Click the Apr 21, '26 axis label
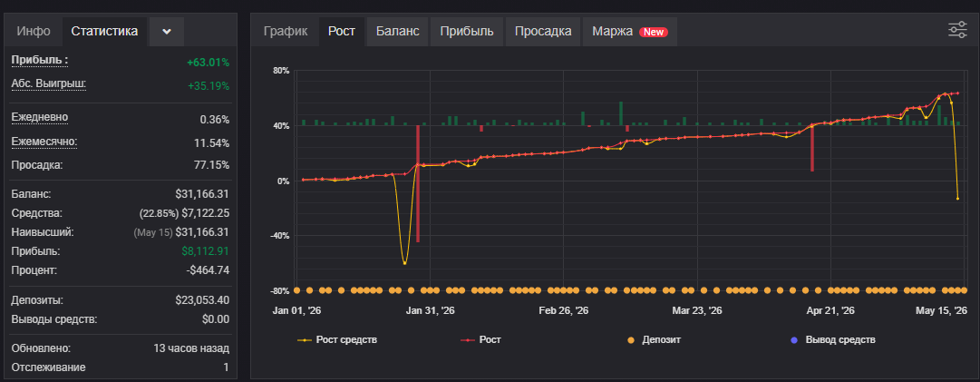Image resolution: width=980 pixels, height=382 pixels. [x=830, y=310]
